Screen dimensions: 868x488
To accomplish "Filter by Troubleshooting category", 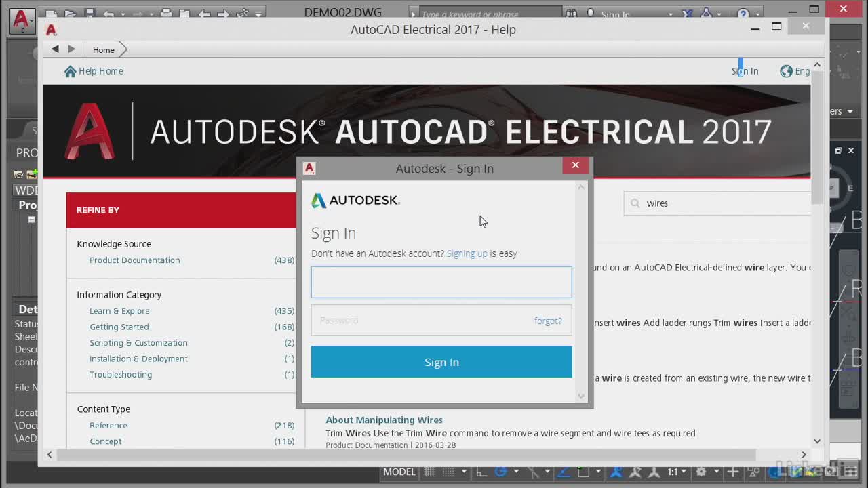I will [x=121, y=375].
